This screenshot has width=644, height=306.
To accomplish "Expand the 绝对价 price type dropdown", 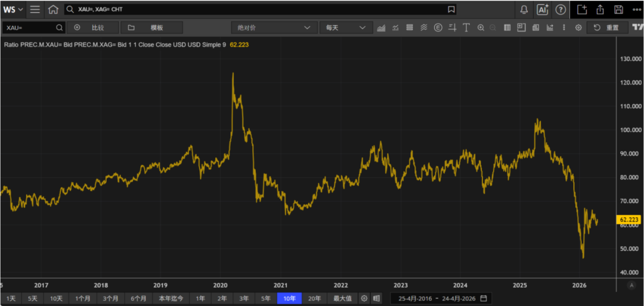I will (274, 28).
